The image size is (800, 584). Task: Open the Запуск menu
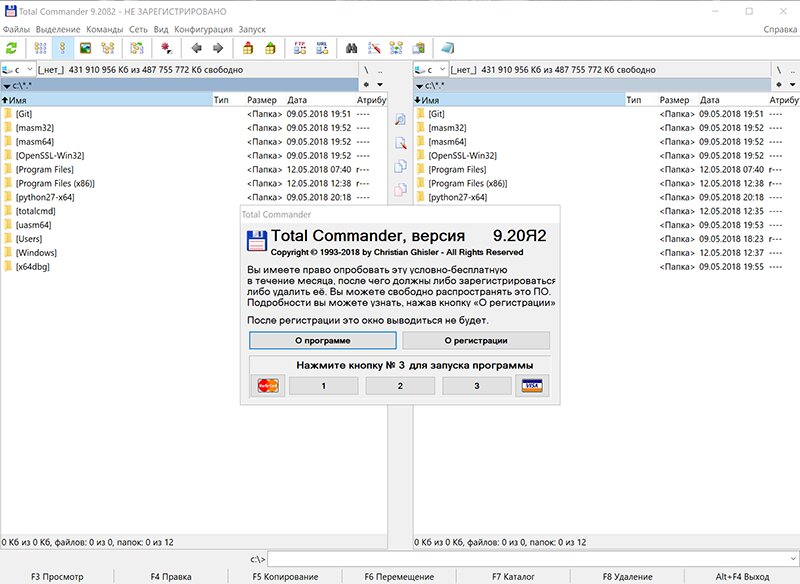(x=252, y=30)
